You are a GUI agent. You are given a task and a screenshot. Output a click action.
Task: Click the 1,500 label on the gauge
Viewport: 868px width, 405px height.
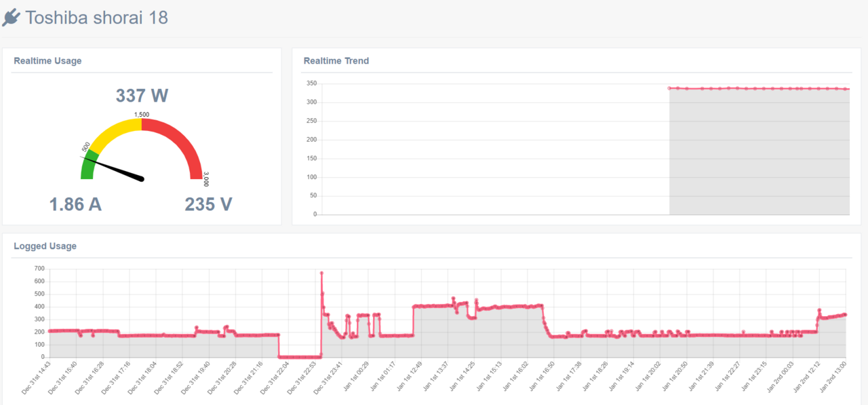click(142, 115)
